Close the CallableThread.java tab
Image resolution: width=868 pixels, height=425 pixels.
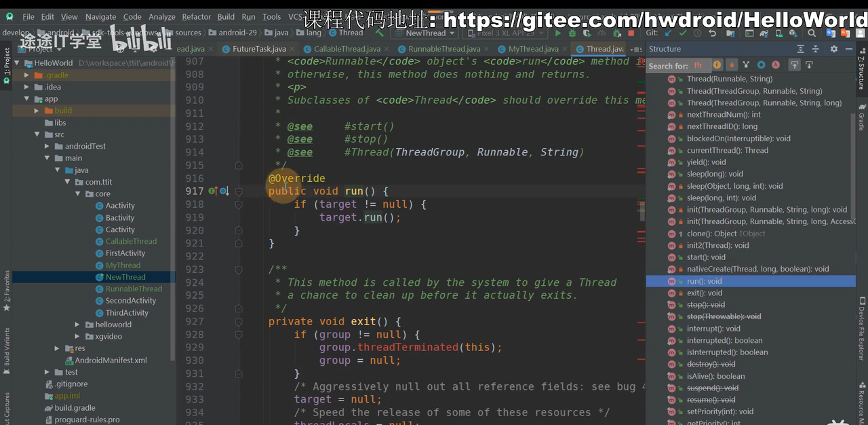click(387, 49)
